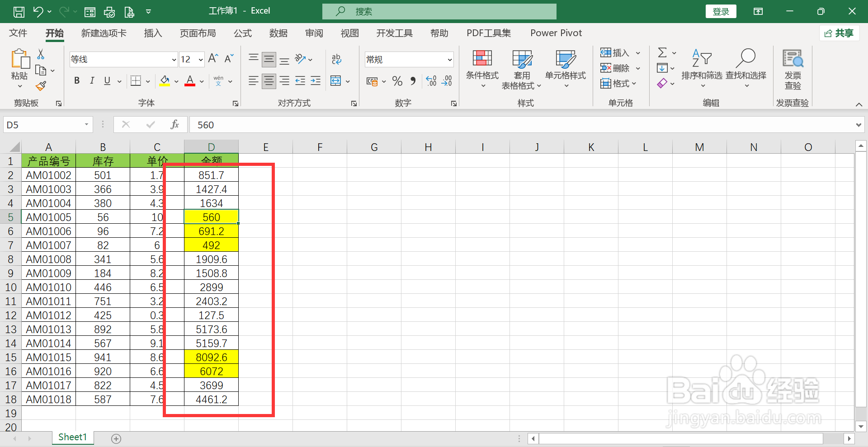Click the Cut scissors icon
Image resolution: width=868 pixels, height=447 pixels.
click(x=41, y=54)
